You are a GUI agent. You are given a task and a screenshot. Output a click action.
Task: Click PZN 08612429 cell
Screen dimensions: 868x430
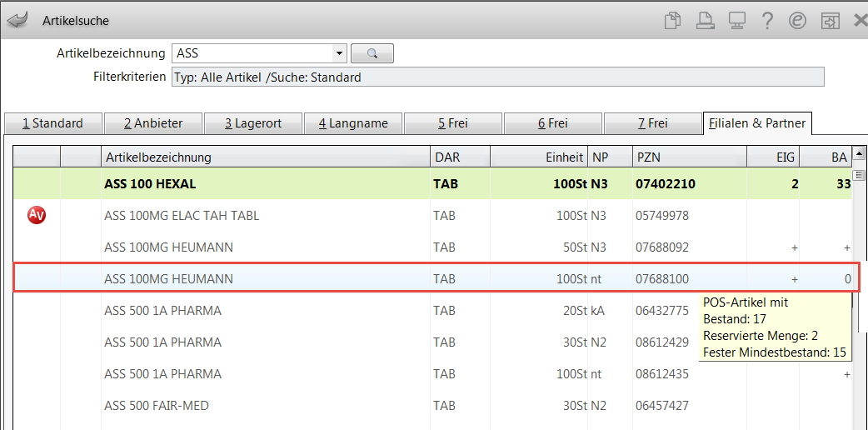[662, 342]
